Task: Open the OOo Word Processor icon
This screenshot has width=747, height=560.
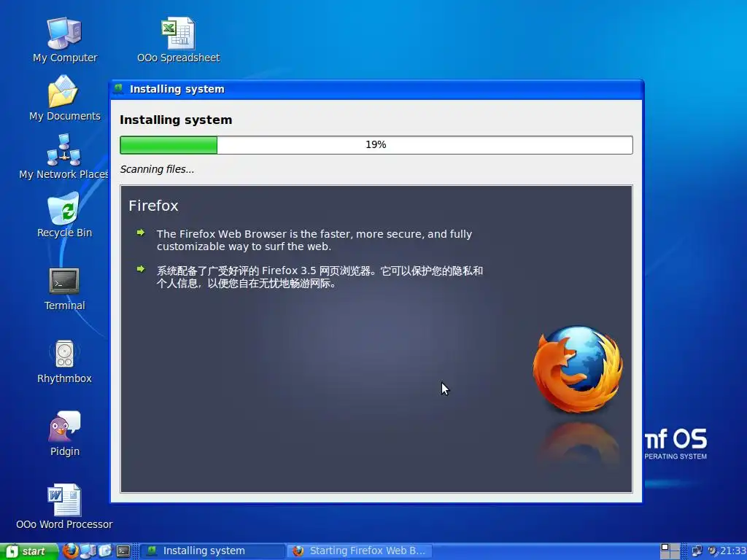Action: (x=64, y=507)
